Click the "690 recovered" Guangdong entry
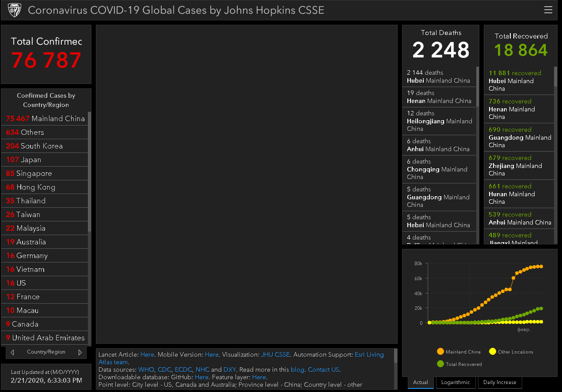 (519, 137)
